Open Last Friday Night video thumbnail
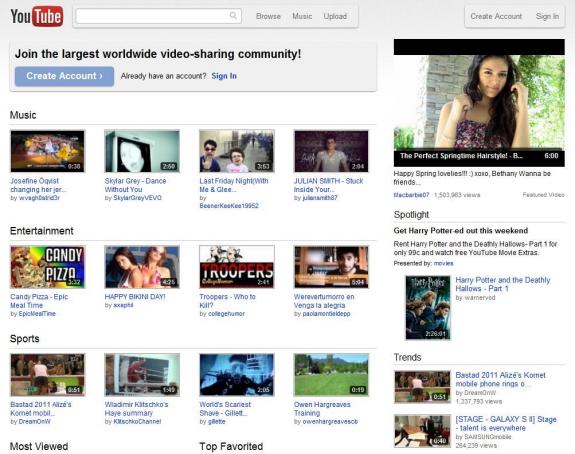The width and height of the screenshot is (575, 454). click(237, 151)
